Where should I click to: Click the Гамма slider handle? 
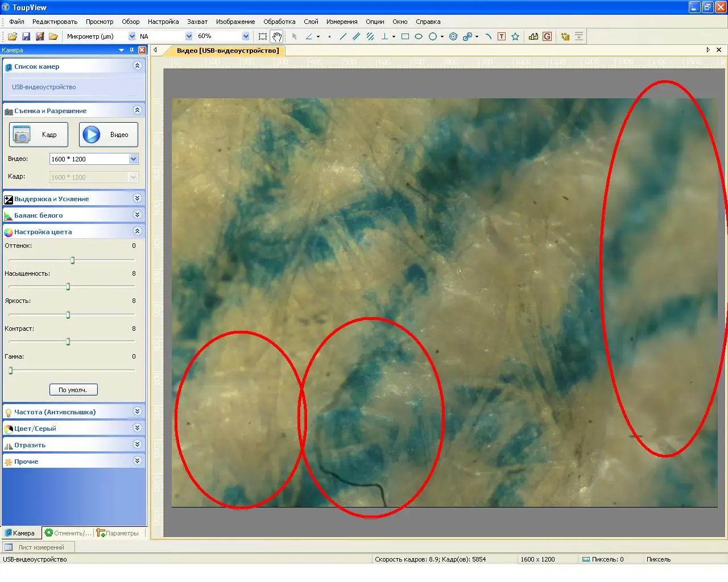point(10,370)
